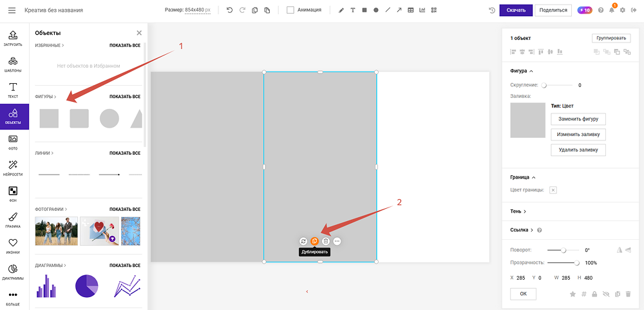Open the Фон sidebar tab

click(x=14, y=195)
